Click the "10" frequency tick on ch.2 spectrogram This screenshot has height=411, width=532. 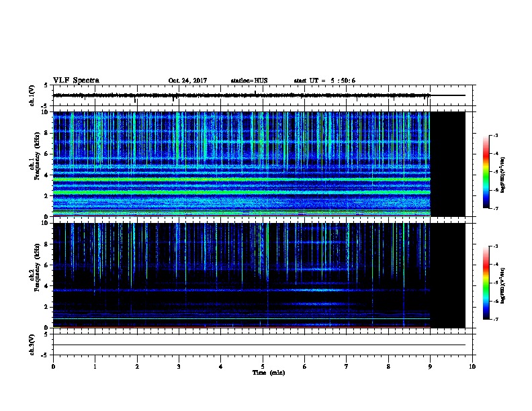pyautogui.click(x=46, y=223)
